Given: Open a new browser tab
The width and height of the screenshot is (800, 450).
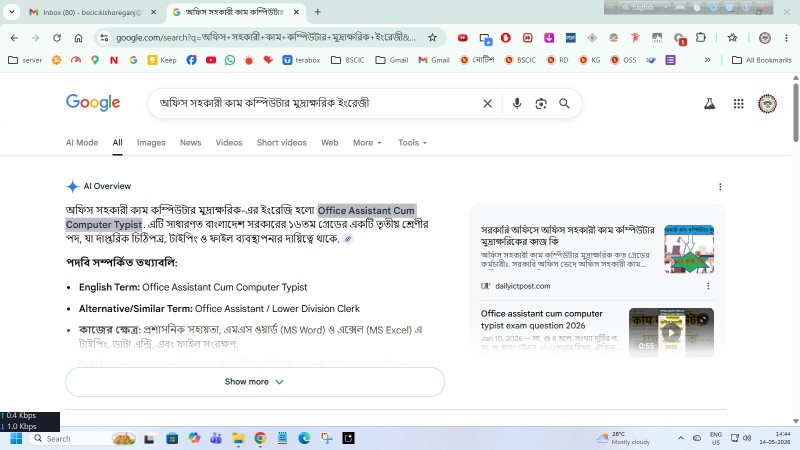Looking at the screenshot, I should coord(317,12).
